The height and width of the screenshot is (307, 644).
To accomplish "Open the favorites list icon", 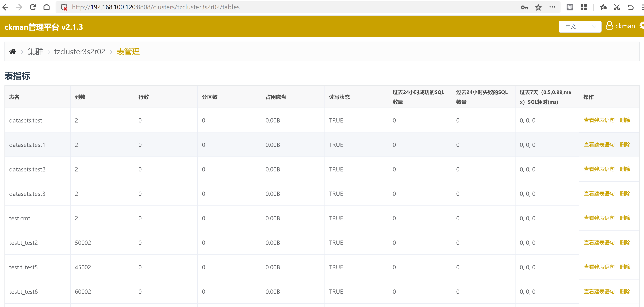I will coord(603,7).
